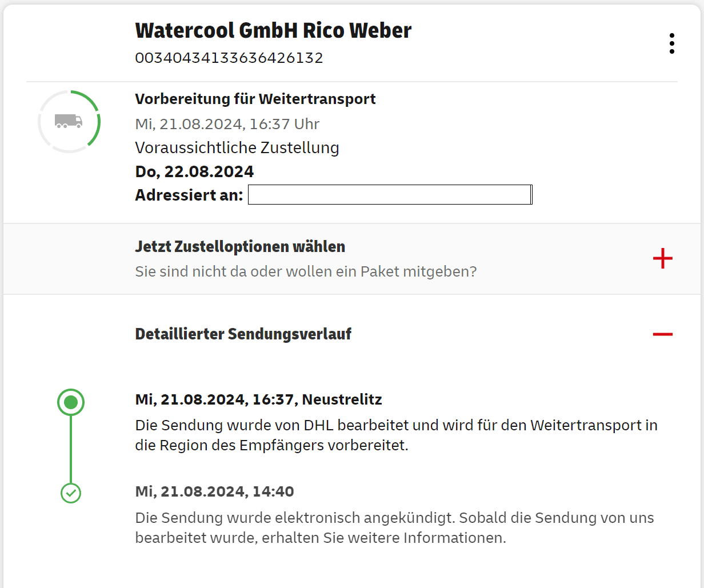Expand delivery options with the red plus
Screen dimensions: 704x588
coord(662,259)
